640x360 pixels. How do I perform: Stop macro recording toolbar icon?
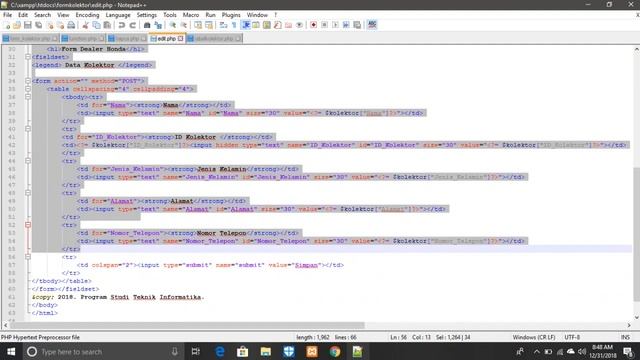[x=324, y=25]
